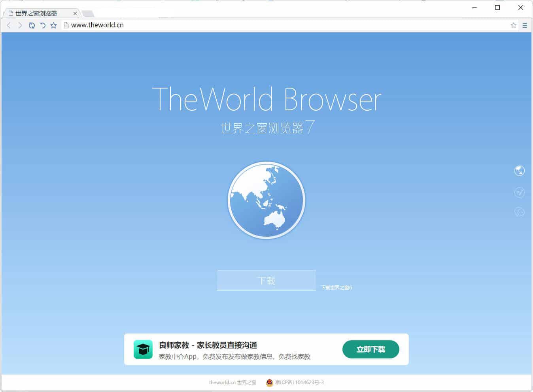533x392 pixels.
Task: Click the forward navigation arrow
Action: tap(20, 25)
